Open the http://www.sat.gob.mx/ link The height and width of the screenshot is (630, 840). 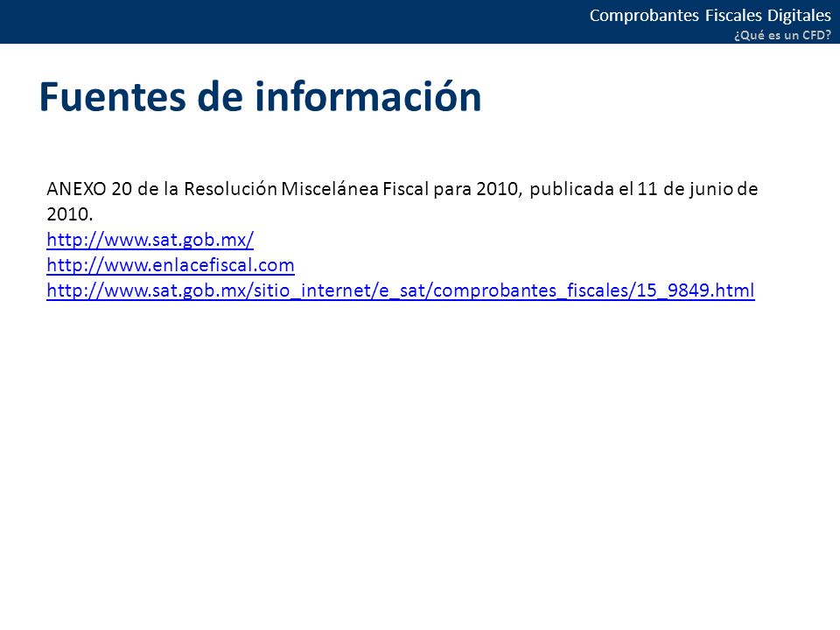[150, 240]
